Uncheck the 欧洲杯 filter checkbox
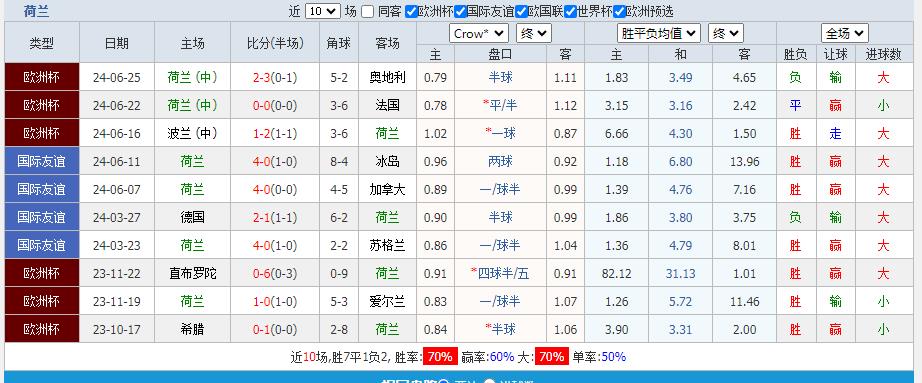The image size is (922, 383). tap(412, 11)
